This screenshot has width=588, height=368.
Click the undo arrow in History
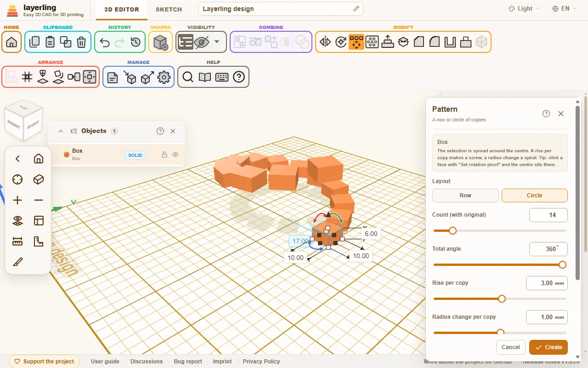(104, 42)
